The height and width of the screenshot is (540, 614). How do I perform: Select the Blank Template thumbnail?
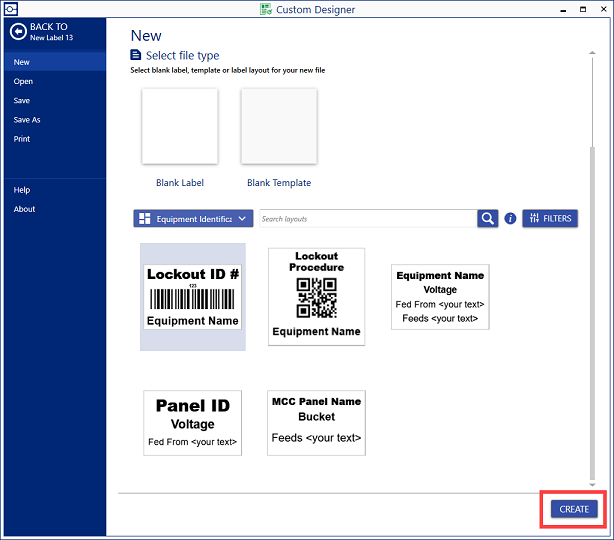pyautogui.click(x=279, y=126)
